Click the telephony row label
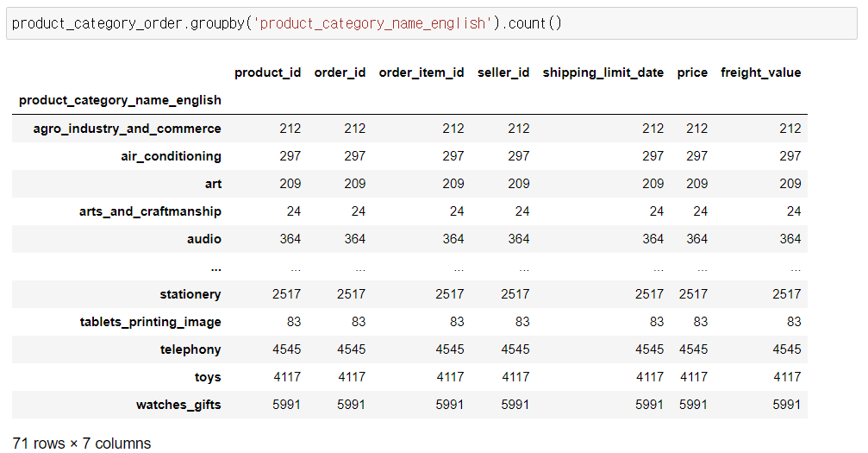The width and height of the screenshot is (868, 453). pyautogui.click(x=190, y=349)
